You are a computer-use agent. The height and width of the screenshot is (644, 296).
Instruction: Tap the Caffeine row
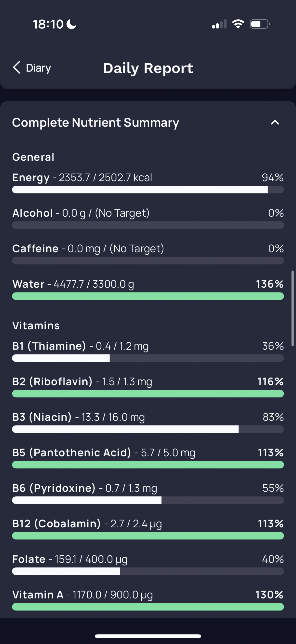(148, 253)
